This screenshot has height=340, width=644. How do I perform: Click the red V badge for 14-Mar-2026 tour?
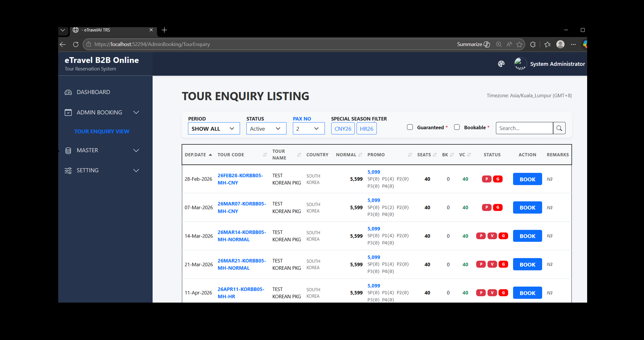pyautogui.click(x=492, y=236)
